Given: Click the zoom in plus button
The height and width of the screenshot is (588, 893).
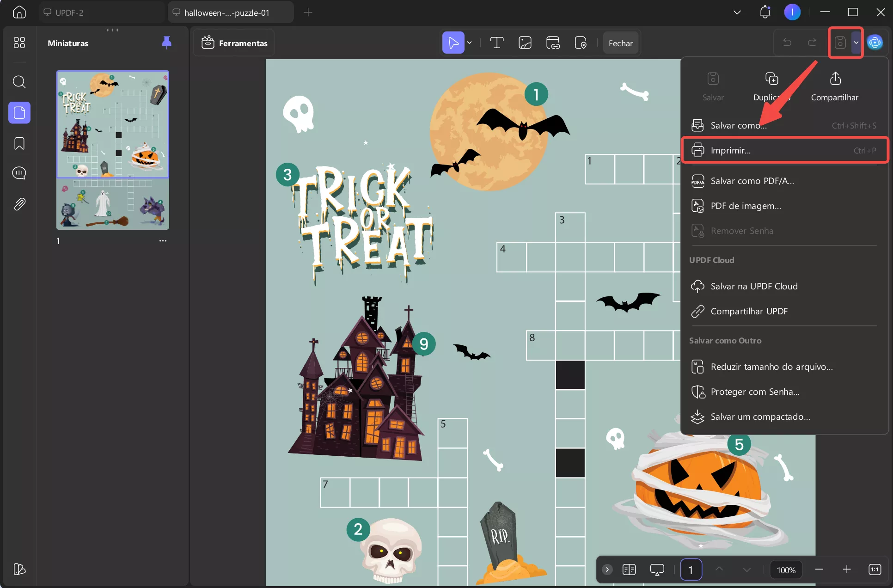Looking at the screenshot, I should tap(846, 570).
